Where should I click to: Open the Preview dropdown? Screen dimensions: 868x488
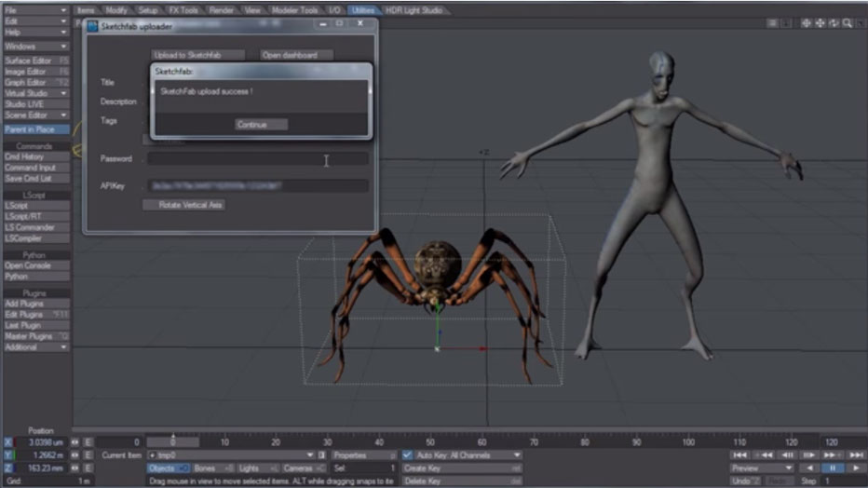point(762,468)
